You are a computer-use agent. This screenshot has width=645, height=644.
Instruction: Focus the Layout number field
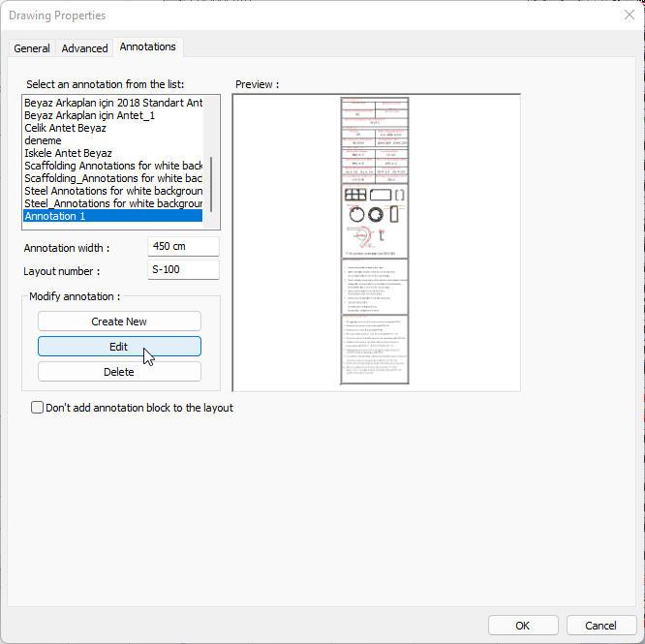pyautogui.click(x=183, y=270)
